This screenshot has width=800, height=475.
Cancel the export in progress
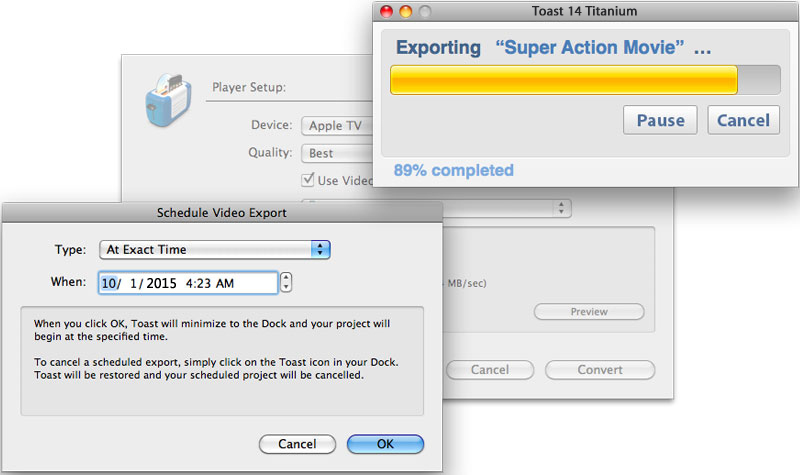pyautogui.click(x=743, y=120)
